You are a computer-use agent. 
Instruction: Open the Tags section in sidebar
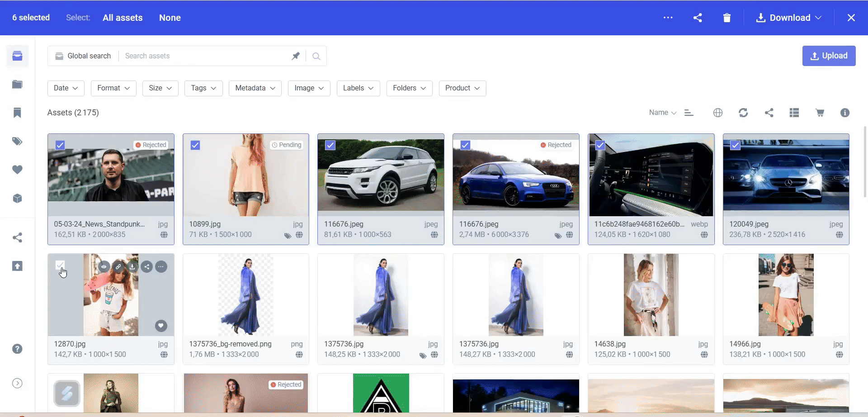(x=17, y=141)
